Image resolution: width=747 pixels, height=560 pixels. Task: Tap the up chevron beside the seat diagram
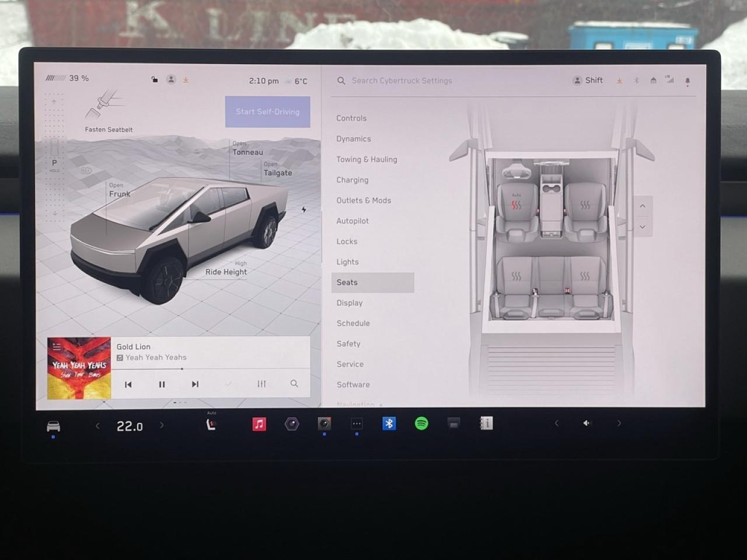(x=642, y=206)
